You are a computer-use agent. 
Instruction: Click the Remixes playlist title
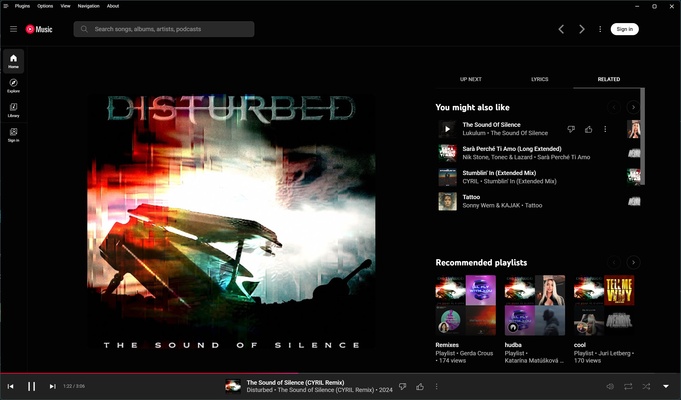447,345
